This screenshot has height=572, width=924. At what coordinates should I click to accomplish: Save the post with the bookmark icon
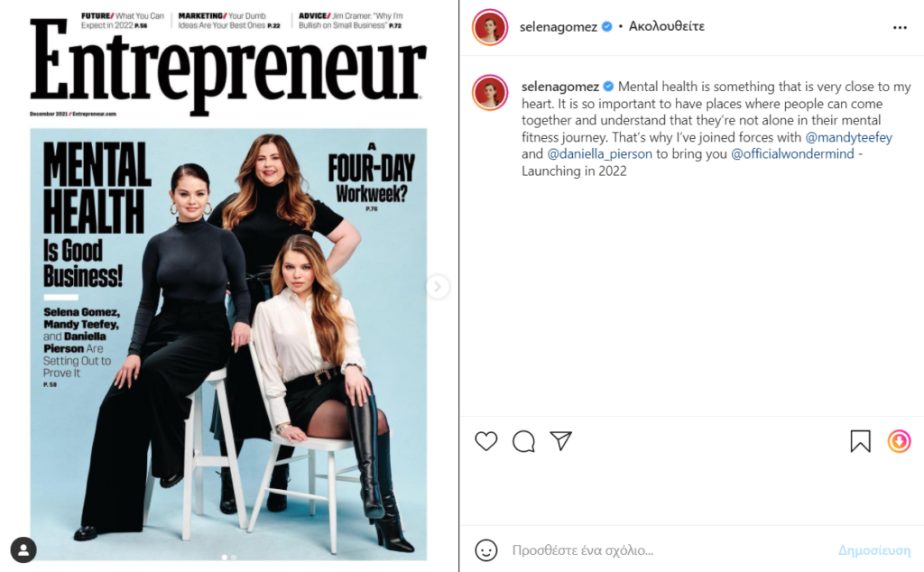(860, 441)
